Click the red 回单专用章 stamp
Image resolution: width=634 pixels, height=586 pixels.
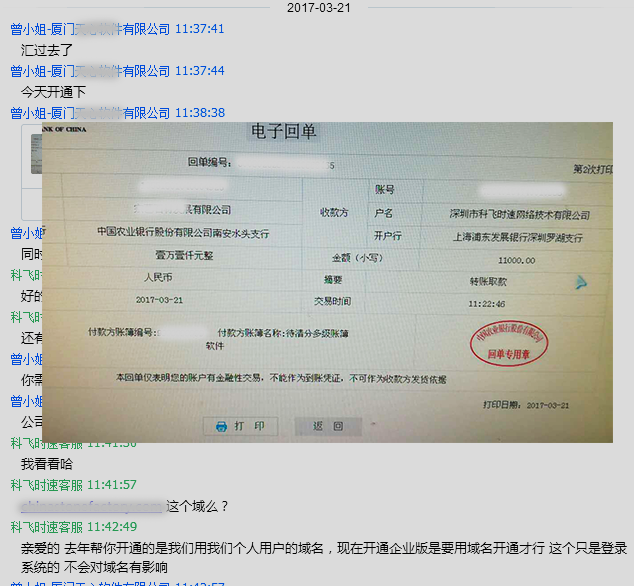tap(509, 340)
